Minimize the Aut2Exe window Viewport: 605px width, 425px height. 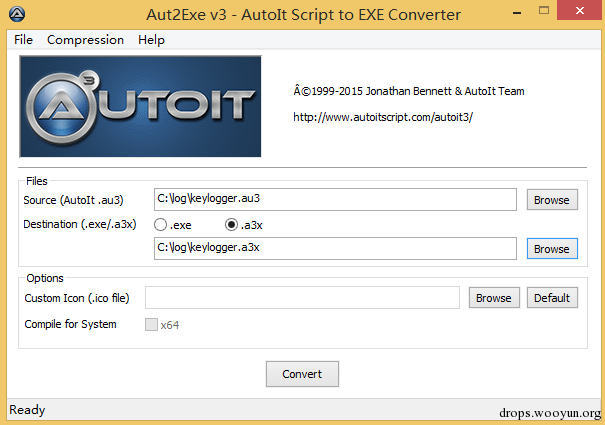(x=517, y=12)
